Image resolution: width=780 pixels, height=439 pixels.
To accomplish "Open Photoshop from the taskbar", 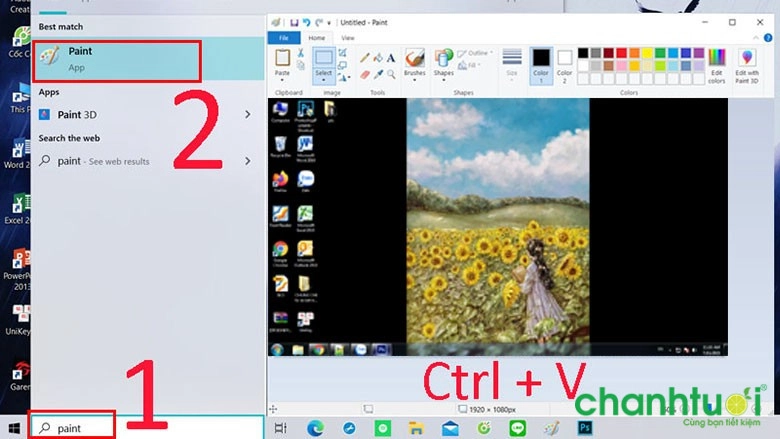I will 585,428.
